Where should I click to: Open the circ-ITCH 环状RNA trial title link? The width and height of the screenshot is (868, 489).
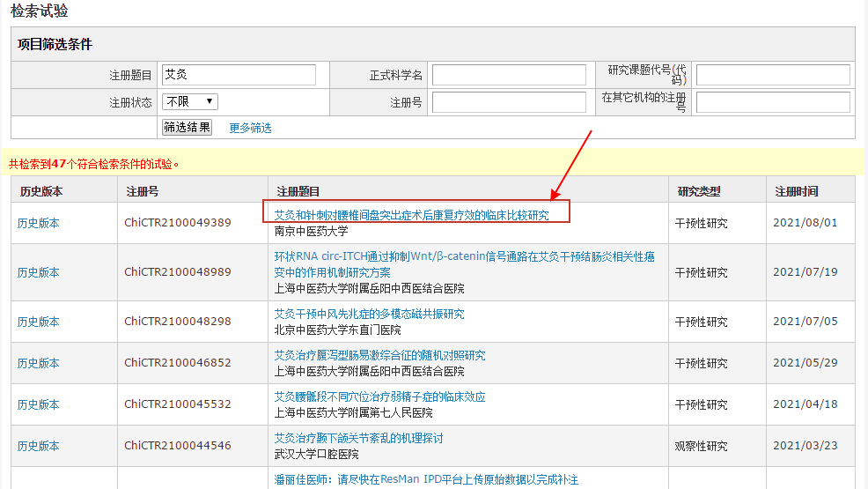pyautogui.click(x=464, y=264)
